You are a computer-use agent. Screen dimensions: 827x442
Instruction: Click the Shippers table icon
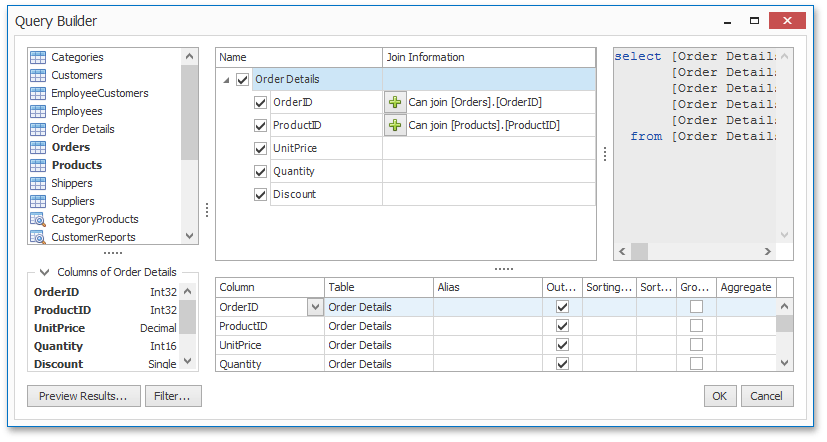[x=38, y=183]
